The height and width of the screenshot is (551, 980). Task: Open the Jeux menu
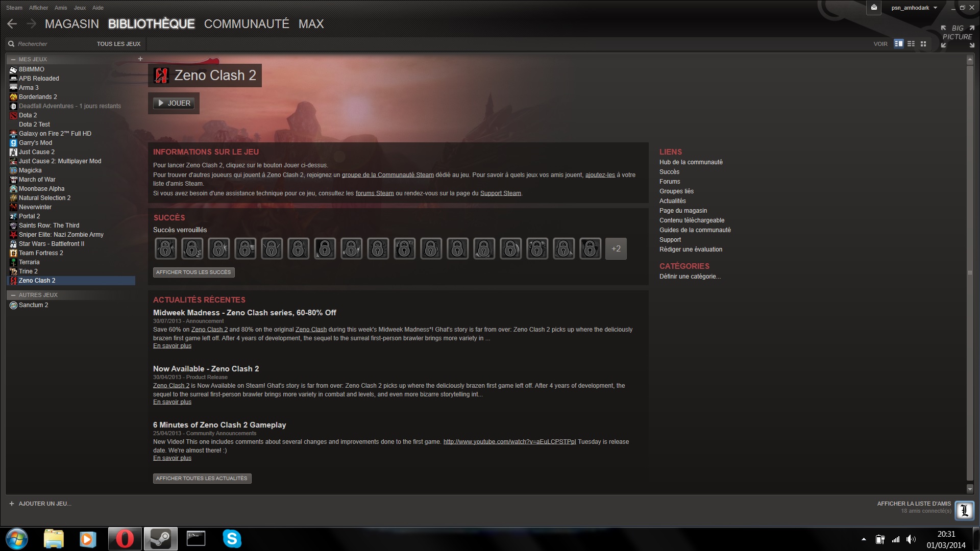pyautogui.click(x=80, y=8)
